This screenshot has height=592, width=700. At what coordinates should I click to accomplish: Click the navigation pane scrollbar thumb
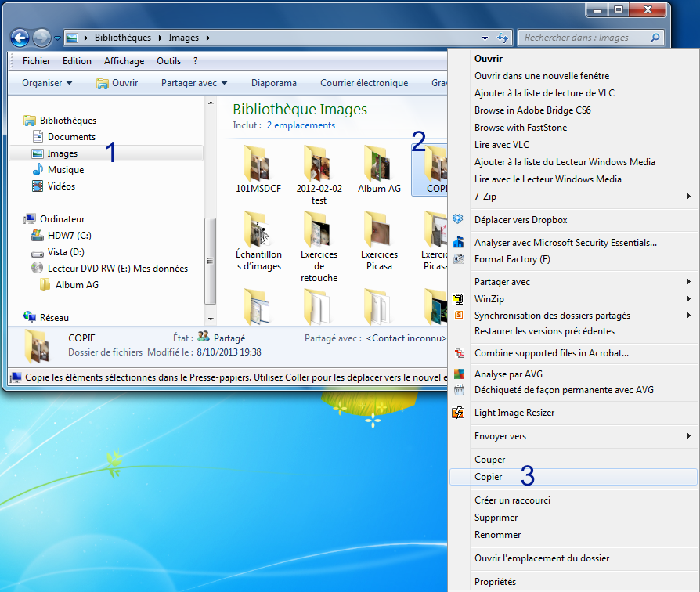[211, 261]
